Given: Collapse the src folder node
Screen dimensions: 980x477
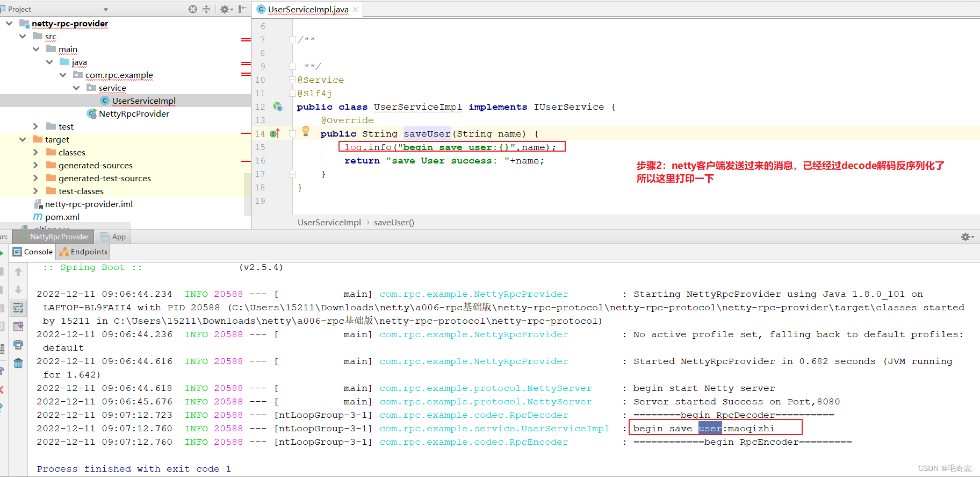Looking at the screenshot, I should 23,36.
